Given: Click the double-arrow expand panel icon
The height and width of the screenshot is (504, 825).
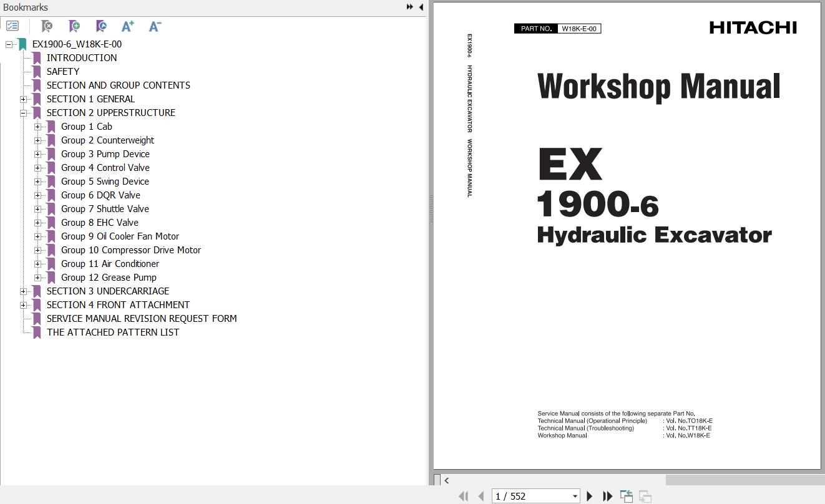Looking at the screenshot, I should tap(410, 7).
